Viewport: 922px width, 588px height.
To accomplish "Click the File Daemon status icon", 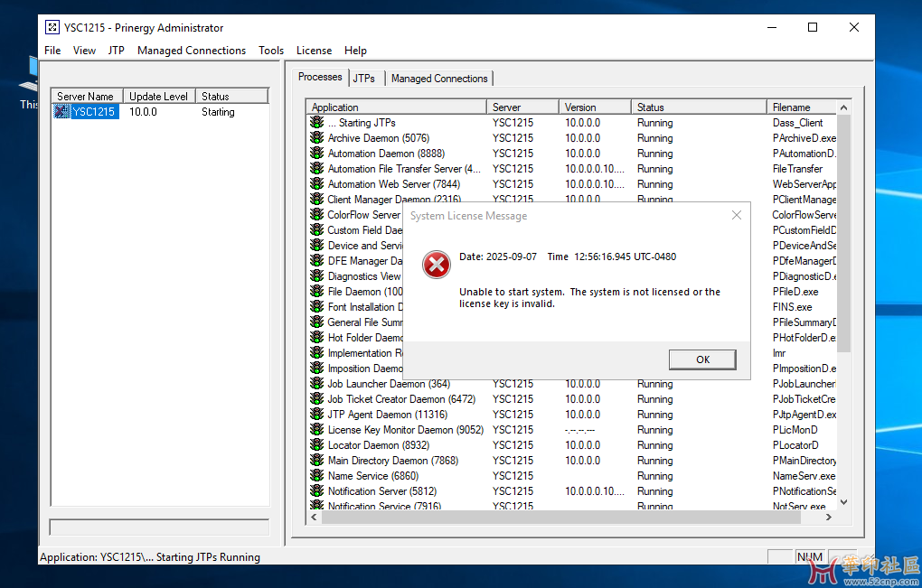I will pyautogui.click(x=317, y=291).
